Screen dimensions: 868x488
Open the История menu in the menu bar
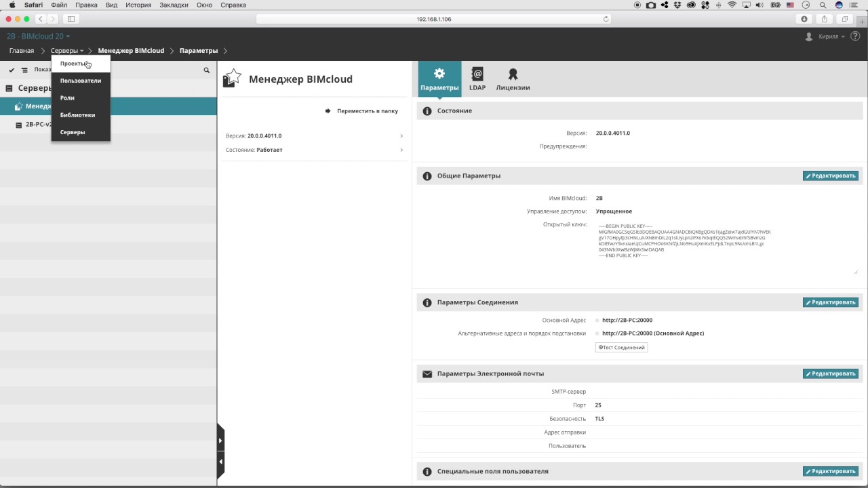pyautogui.click(x=138, y=5)
